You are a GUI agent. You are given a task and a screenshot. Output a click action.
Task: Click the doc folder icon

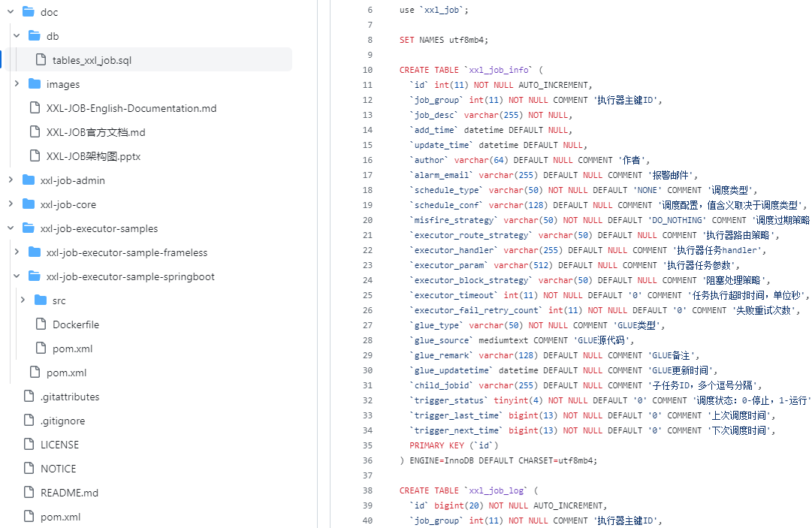(29, 12)
